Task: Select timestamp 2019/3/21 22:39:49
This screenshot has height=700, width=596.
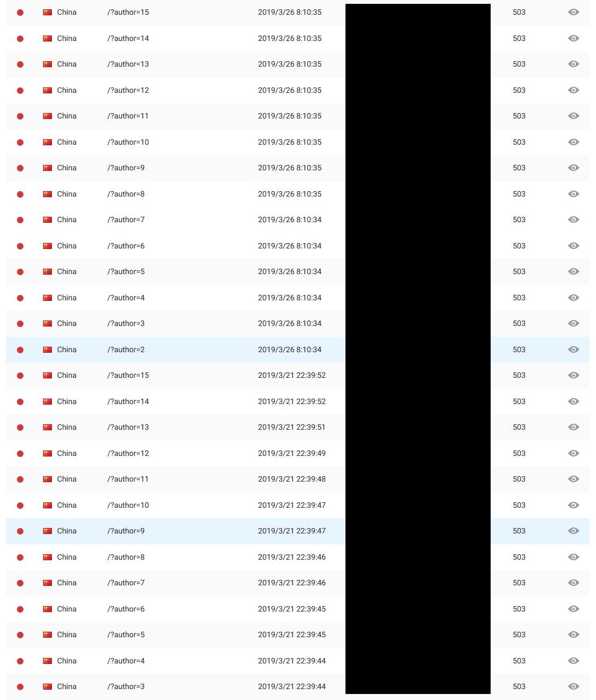Action: pyautogui.click(x=292, y=453)
